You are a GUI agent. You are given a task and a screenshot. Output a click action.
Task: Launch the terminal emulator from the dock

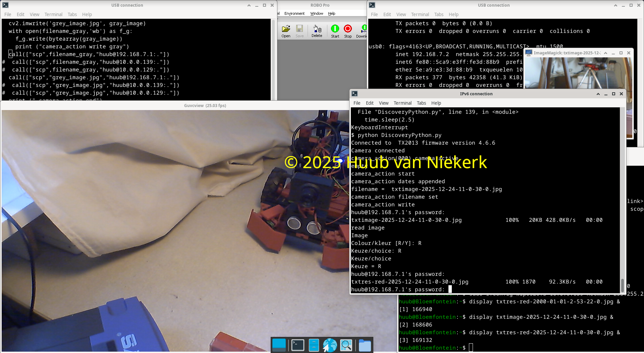(x=298, y=345)
